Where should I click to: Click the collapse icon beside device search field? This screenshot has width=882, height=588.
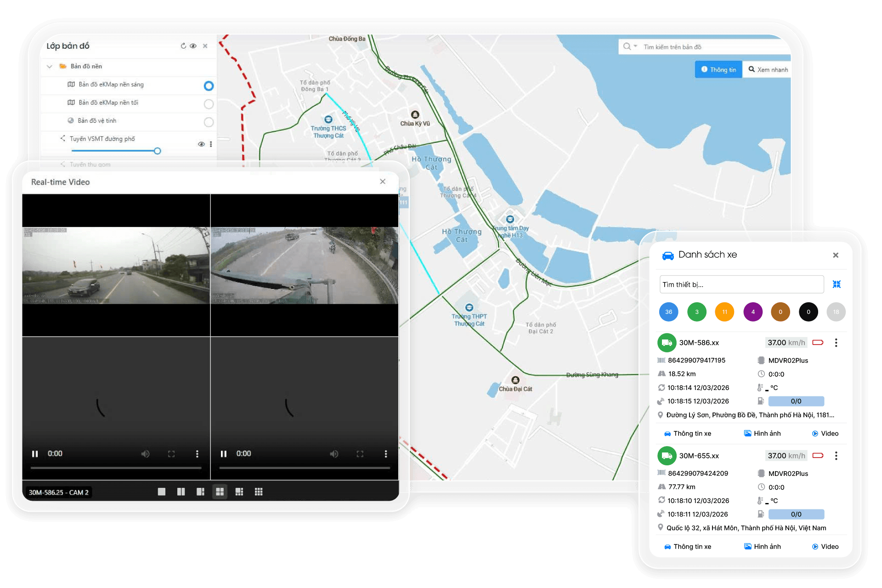(837, 284)
